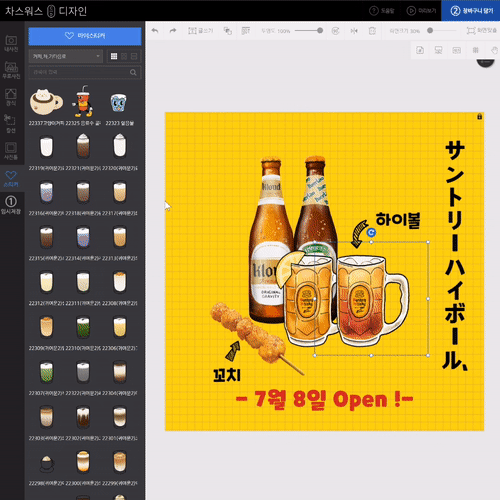500x500 pixels.
Task: Click the screen size 30% zoom slider handle
Action: coord(430,31)
